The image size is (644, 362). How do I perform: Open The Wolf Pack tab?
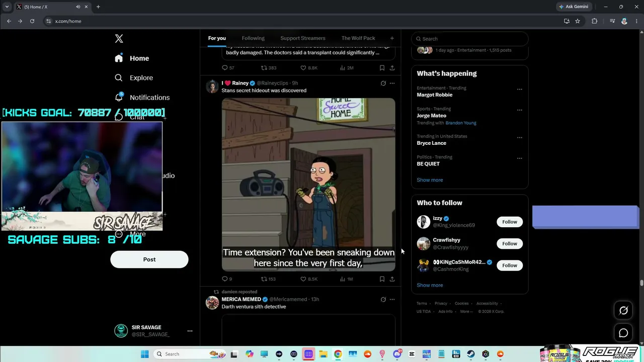358,38
